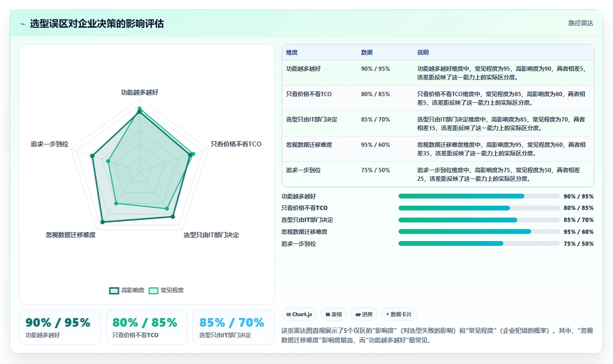Viewport: 613px width, 364px height.
Task: Click the 只看价格不看TCO progress bar
Action: [479, 208]
